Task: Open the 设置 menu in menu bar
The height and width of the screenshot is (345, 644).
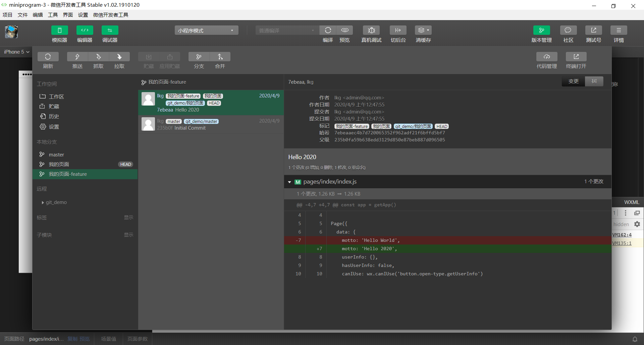Action: pos(83,15)
